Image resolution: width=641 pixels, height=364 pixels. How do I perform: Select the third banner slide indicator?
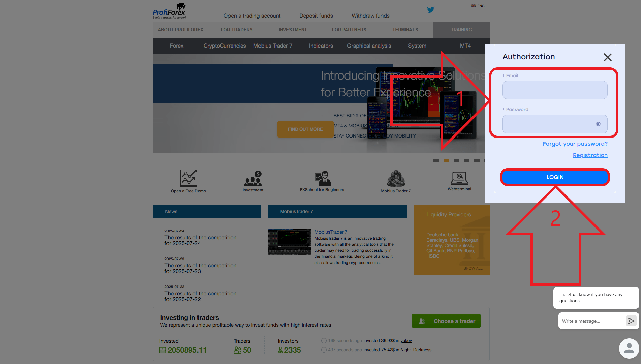[456, 160]
